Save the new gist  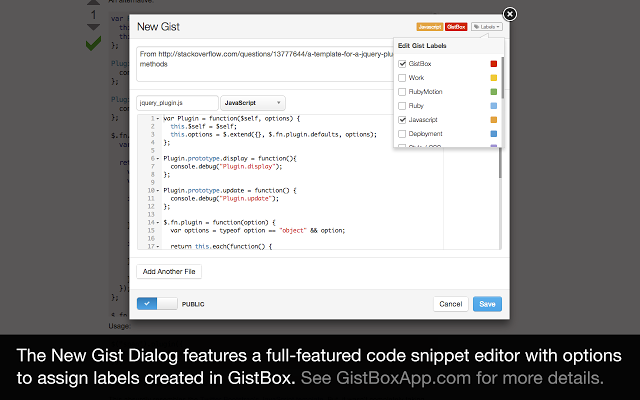point(487,304)
